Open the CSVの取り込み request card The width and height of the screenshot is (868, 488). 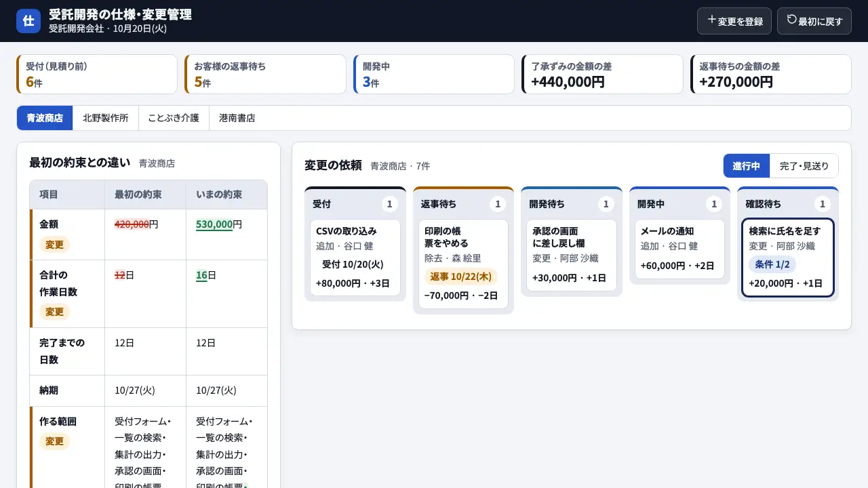pyautogui.click(x=355, y=258)
